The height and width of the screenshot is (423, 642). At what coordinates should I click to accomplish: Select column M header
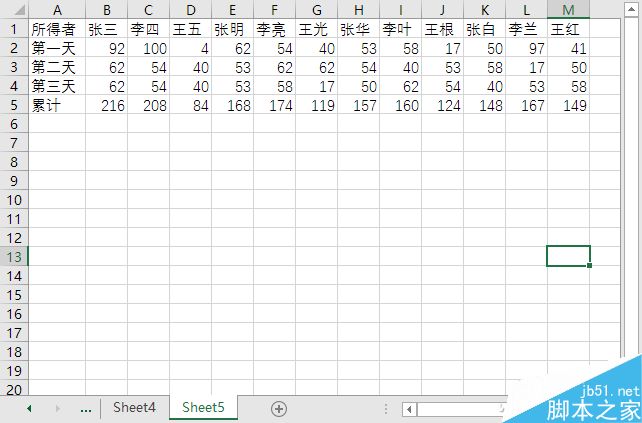pos(568,9)
